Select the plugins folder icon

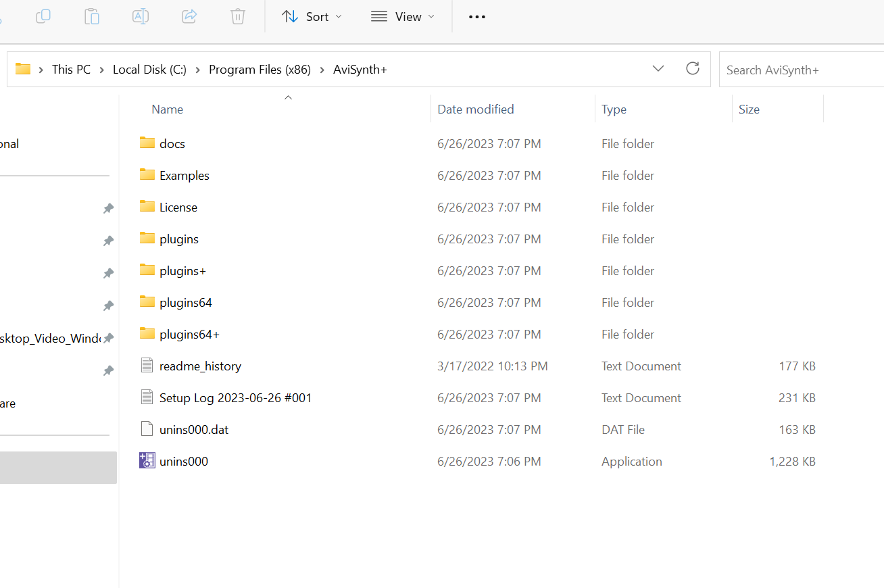click(147, 238)
